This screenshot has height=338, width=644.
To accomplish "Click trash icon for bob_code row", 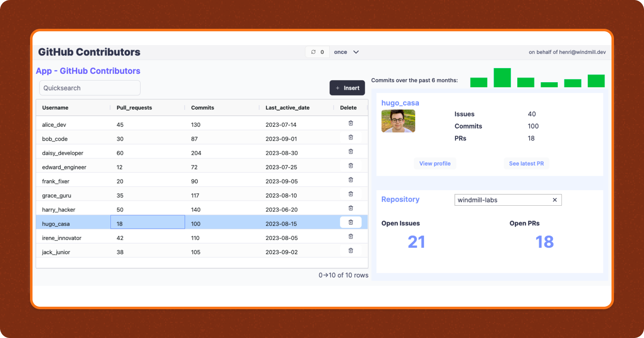I will click(x=351, y=137).
